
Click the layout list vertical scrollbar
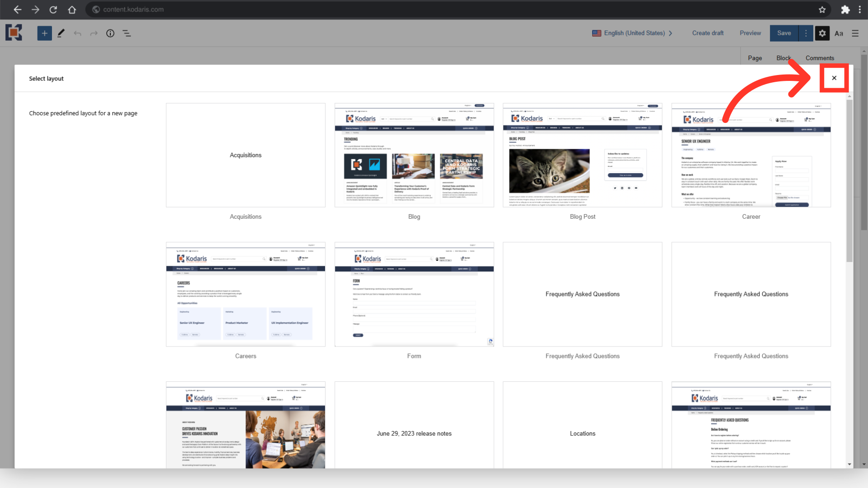point(849,181)
